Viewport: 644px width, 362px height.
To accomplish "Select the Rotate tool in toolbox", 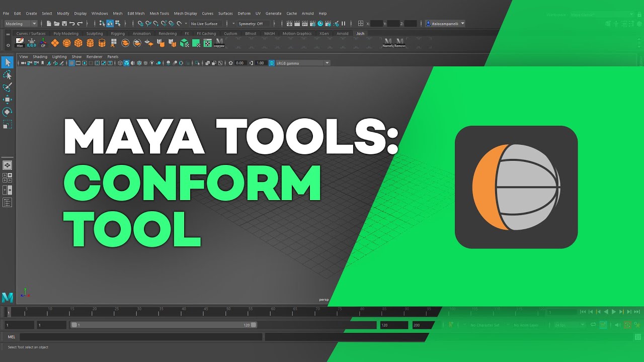I will click(x=8, y=112).
